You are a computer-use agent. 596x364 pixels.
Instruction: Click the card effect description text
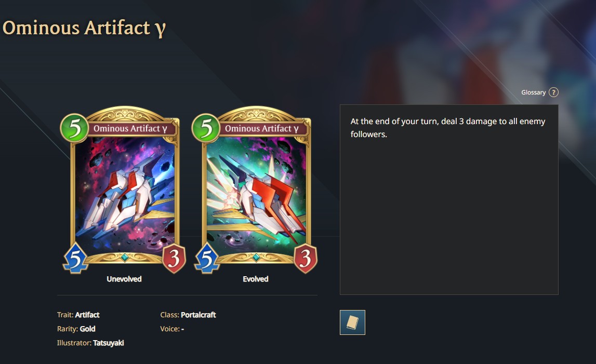[448, 128]
